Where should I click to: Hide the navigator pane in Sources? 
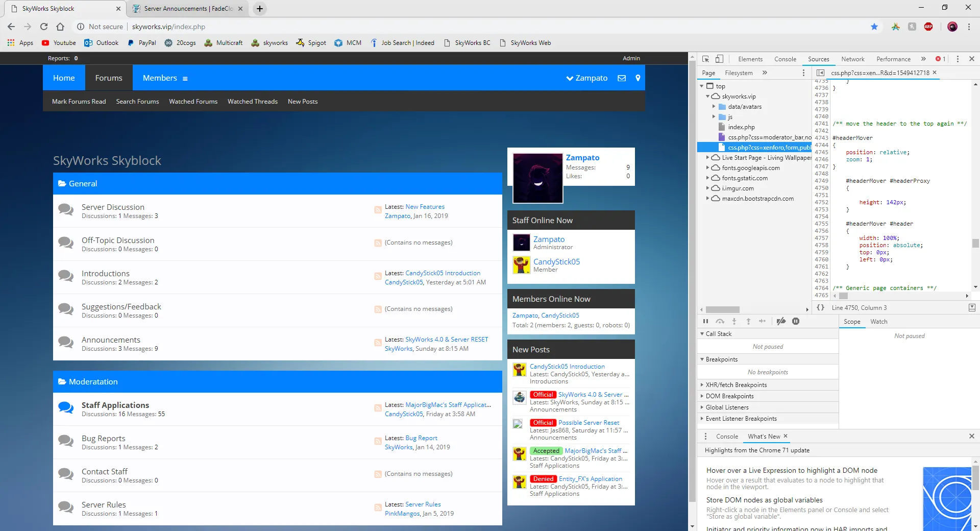pyautogui.click(x=820, y=73)
